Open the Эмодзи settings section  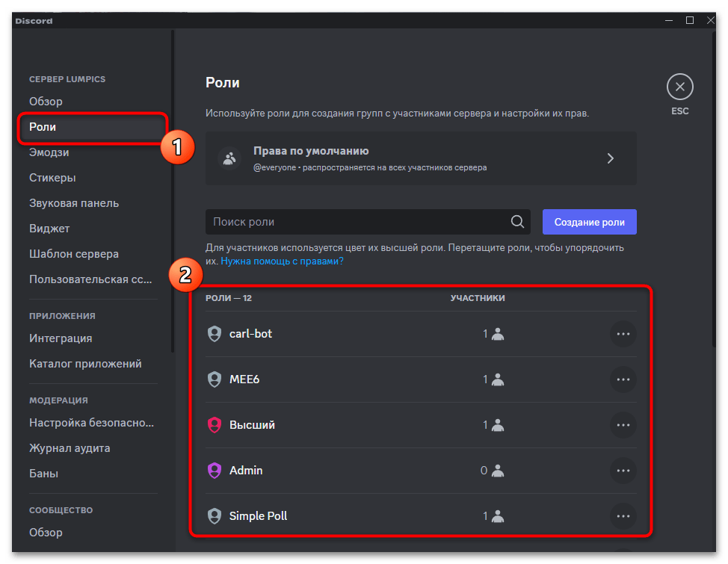(x=49, y=152)
